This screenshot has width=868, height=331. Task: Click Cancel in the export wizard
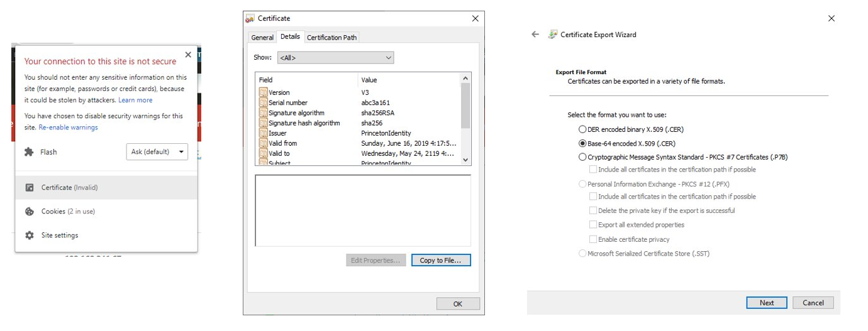(x=813, y=303)
